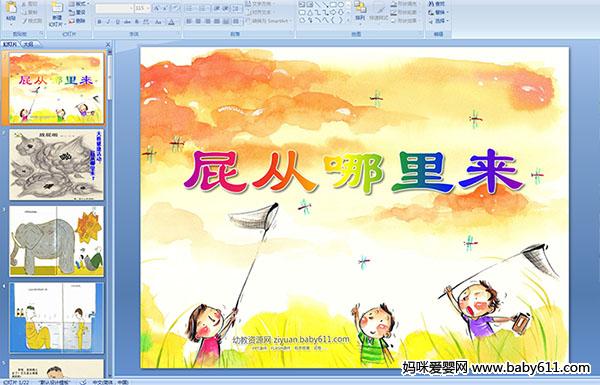Open the Columns dropdown
Image resolution: width=600 pixels, height=385 pixels.
tap(236, 21)
